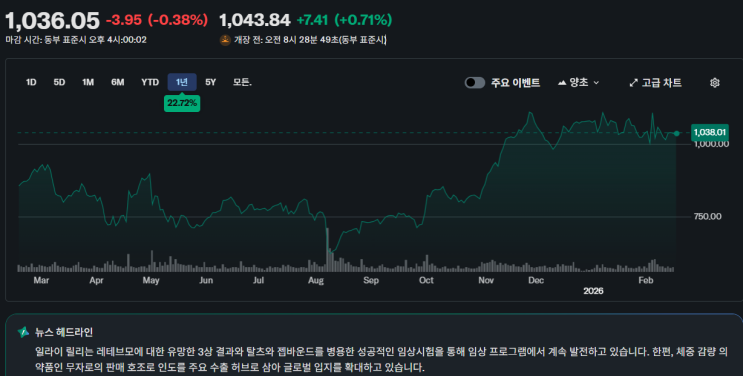The width and height of the screenshot is (743, 376).
Task: Switch chart to 1M range
Action: tap(88, 83)
